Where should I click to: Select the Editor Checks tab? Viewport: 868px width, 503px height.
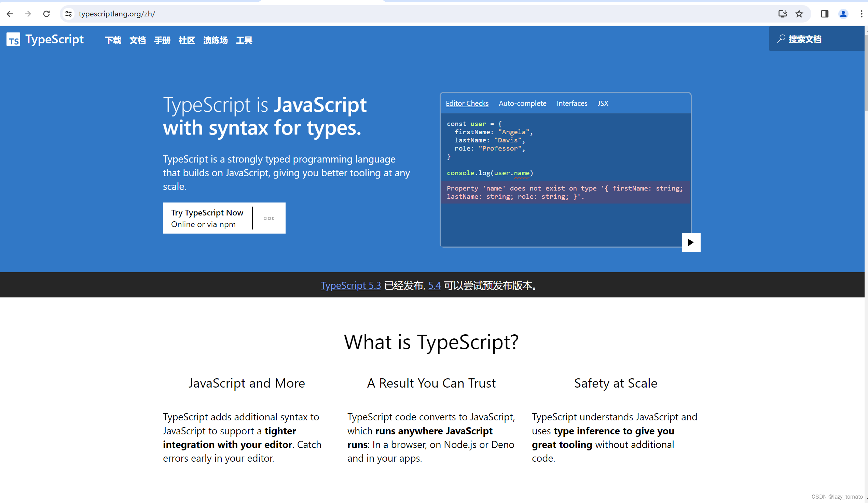pyautogui.click(x=467, y=103)
